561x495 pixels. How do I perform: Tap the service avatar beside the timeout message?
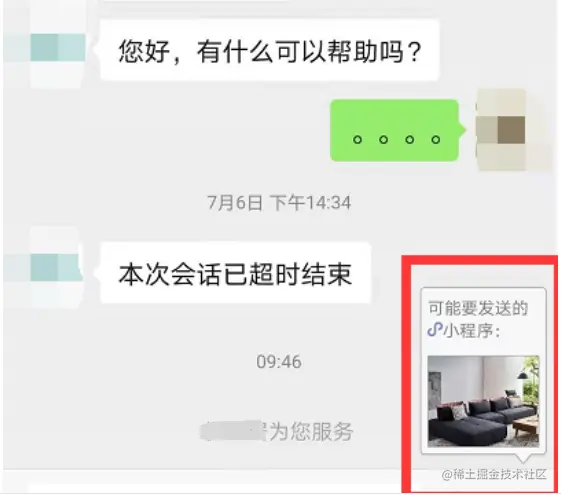pos(57,267)
